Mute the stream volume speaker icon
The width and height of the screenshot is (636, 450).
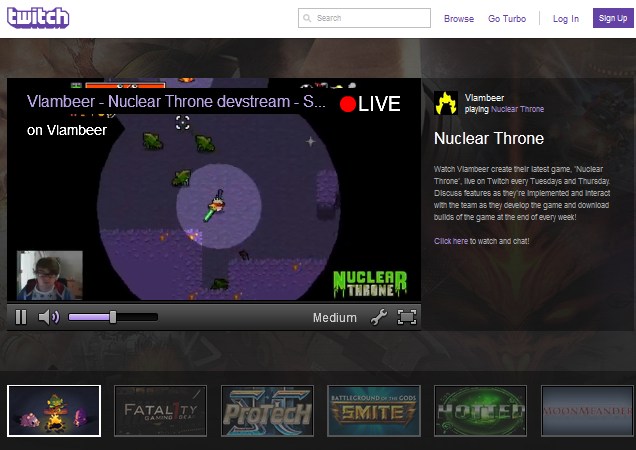click(48, 317)
